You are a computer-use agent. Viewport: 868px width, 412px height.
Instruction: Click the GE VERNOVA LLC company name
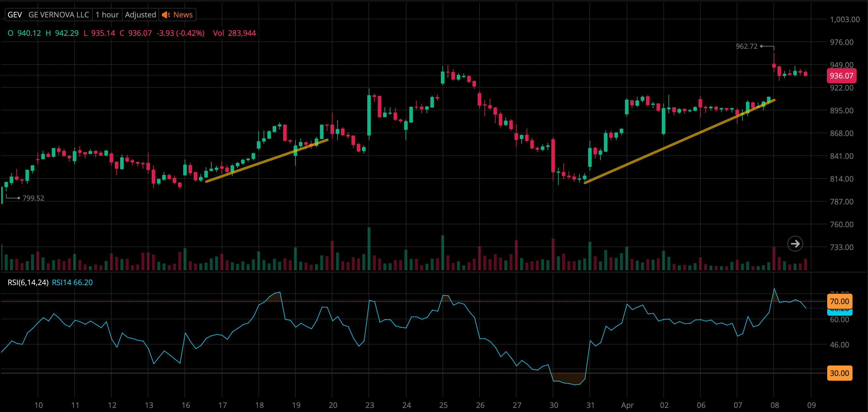[x=59, y=15]
